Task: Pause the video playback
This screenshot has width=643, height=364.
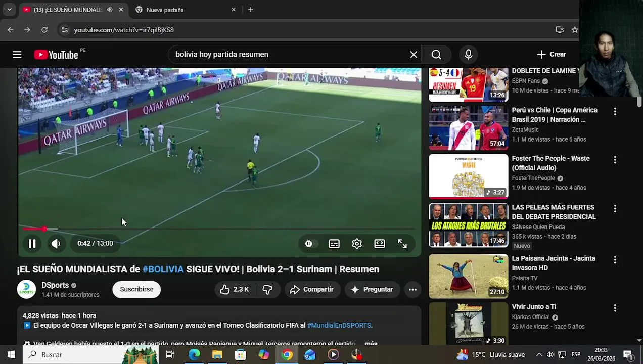Action: tap(32, 244)
